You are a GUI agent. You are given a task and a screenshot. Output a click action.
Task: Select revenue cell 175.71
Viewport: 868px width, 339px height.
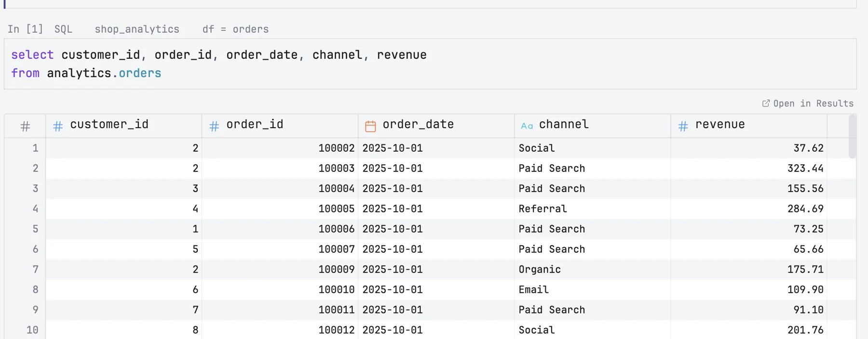tap(748, 270)
